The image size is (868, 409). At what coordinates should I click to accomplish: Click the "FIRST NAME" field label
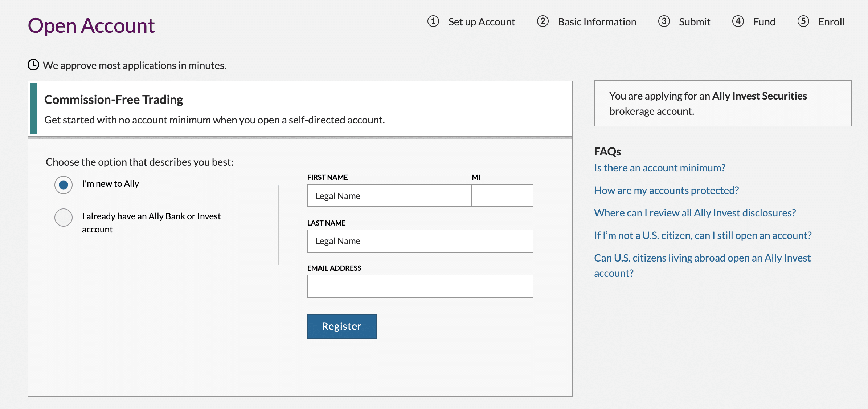tap(327, 177)
